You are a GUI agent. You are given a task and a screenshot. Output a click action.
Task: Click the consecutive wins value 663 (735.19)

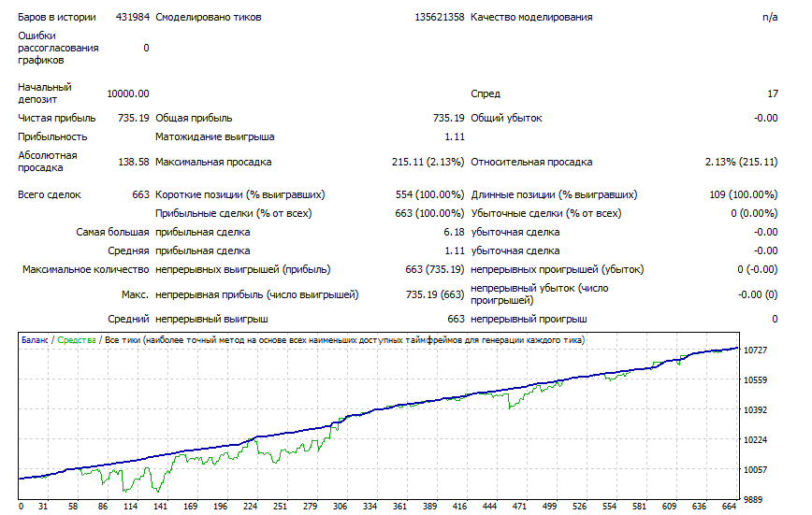435,269
